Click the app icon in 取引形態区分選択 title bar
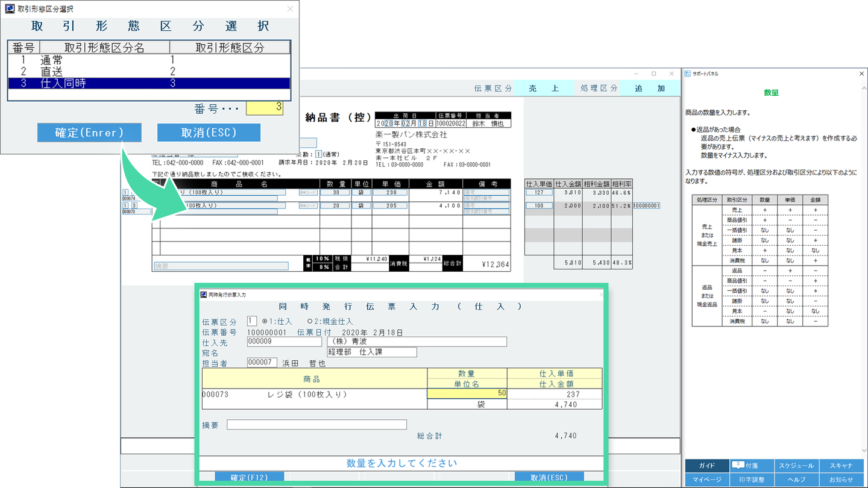This screenshot has width=868, height=488. 10,9
